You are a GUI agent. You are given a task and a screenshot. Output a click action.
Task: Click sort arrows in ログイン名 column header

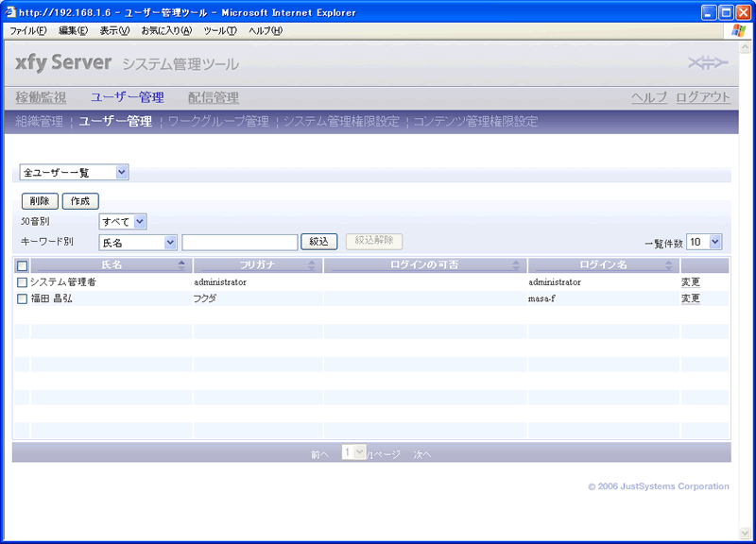point(672,266)
